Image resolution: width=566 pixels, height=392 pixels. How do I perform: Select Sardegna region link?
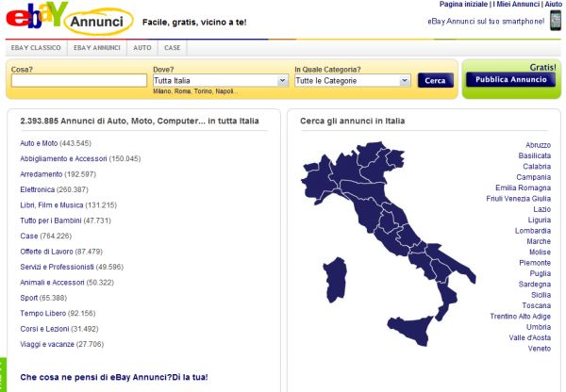tap(535, 285)
